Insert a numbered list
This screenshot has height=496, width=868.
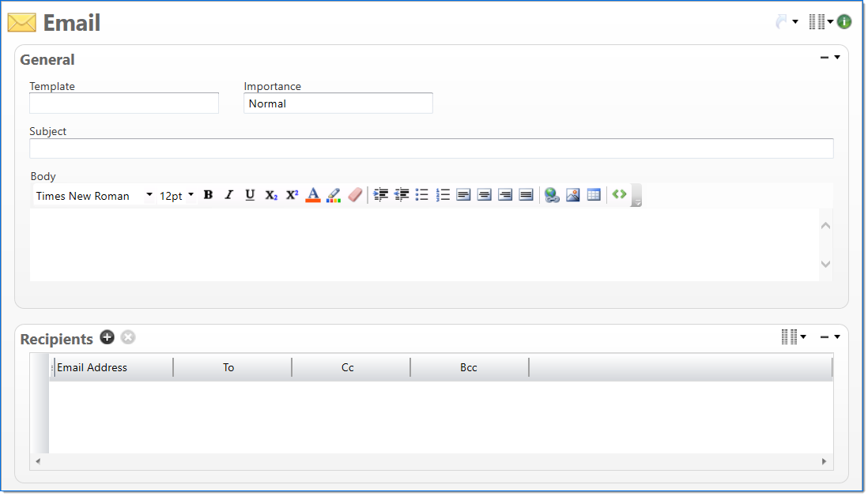pos(443,195)
